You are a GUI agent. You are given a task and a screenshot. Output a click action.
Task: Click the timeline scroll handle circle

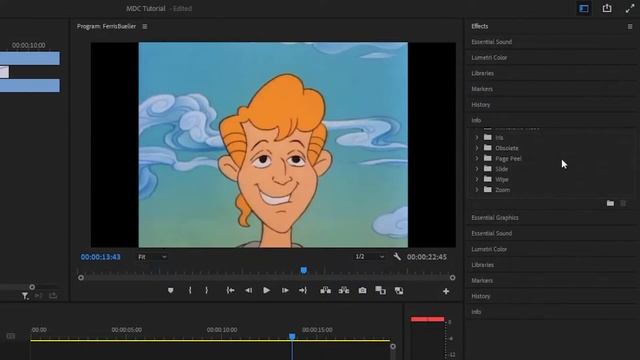pos(393,347)
